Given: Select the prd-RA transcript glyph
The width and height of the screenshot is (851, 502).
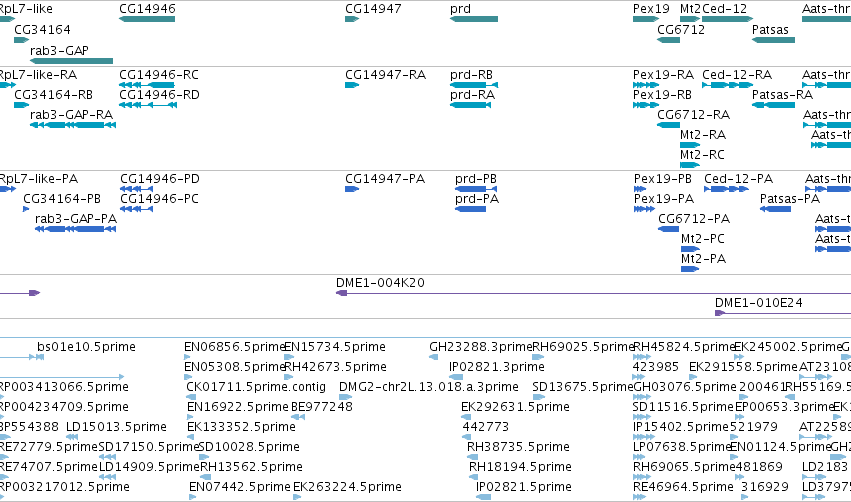Looking at the screenshot, I should click(471, 105).
